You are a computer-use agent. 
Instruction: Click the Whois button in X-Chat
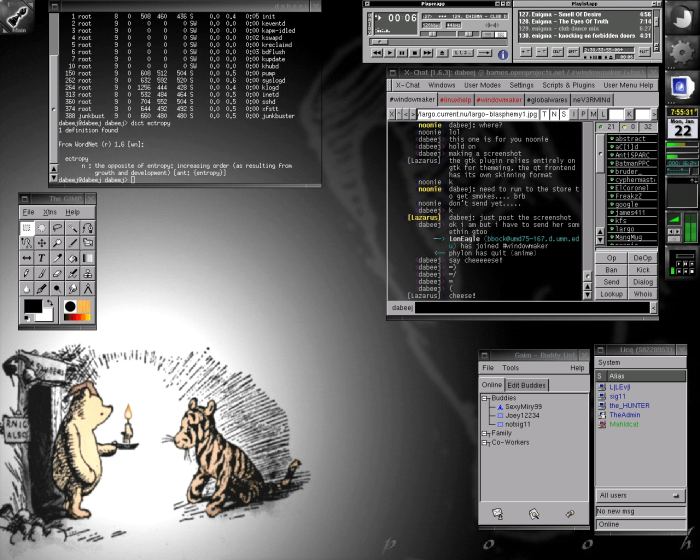[x=642, y=294]
